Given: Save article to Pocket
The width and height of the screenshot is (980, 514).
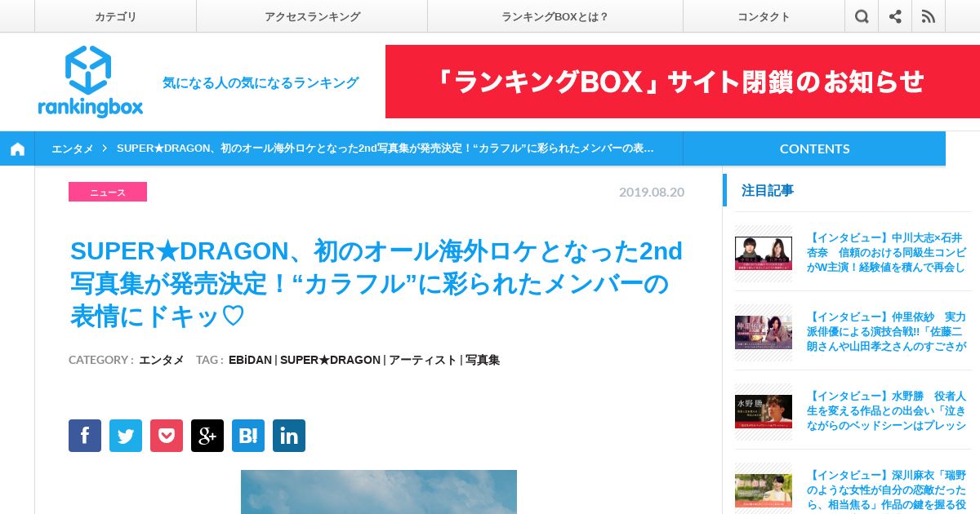Looking at the screenshot, I should pos(167,436).
